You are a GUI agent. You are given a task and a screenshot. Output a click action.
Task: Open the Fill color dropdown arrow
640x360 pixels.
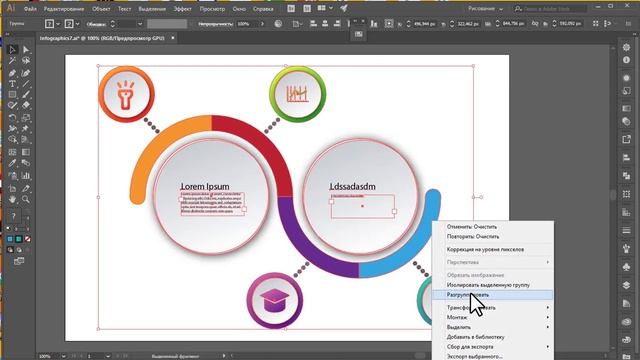[x=58, y=24]
